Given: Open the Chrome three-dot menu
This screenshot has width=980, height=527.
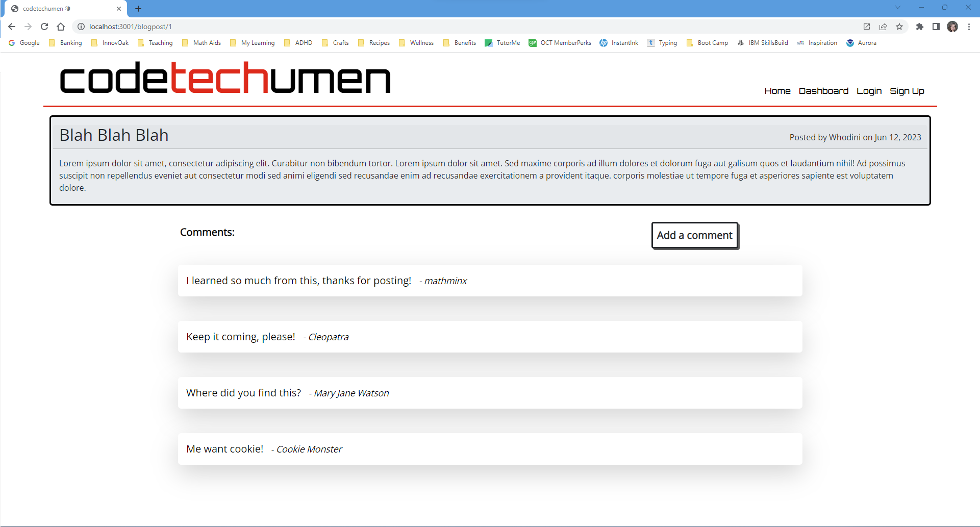Looking at the screenshot, I should pyautogui.click(x=970, y=27).
